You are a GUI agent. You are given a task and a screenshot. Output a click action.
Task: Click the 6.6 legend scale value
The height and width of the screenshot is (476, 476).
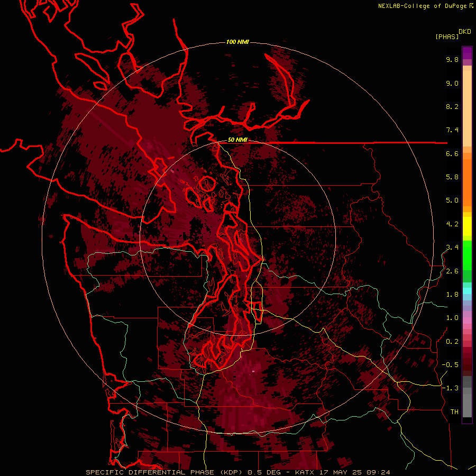(x=452, y=153)
